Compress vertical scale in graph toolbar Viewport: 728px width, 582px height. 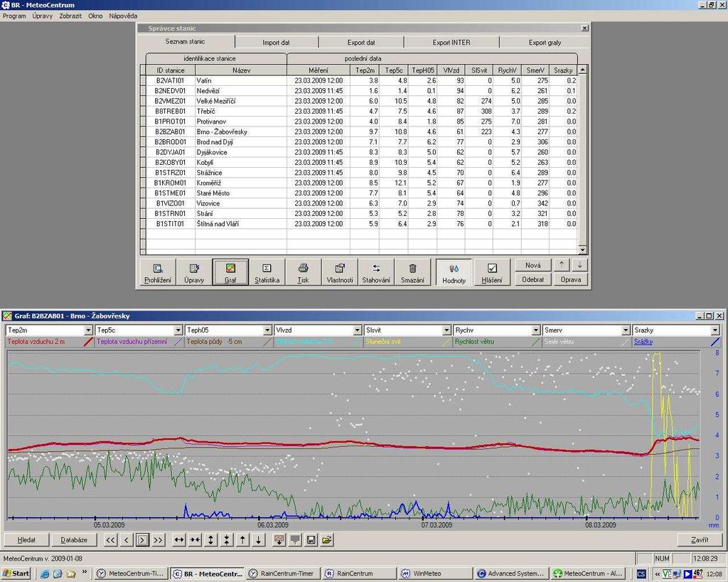coord(227,540)
